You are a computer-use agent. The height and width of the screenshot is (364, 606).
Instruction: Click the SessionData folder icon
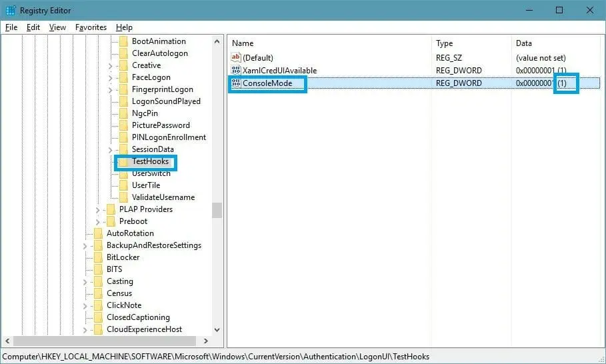(124, 149)
